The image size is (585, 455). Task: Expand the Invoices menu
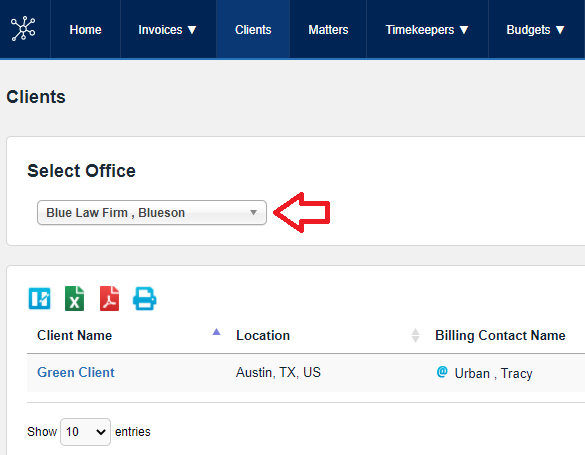168,29
